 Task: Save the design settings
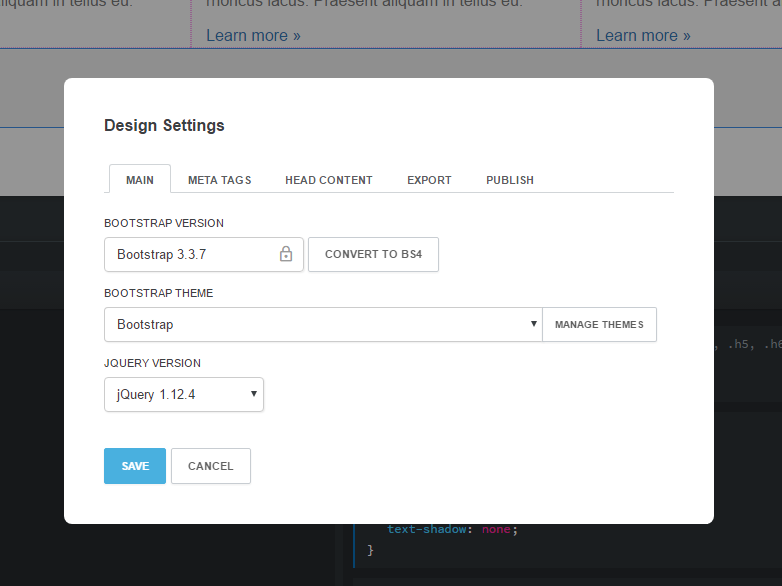[135, 466]
